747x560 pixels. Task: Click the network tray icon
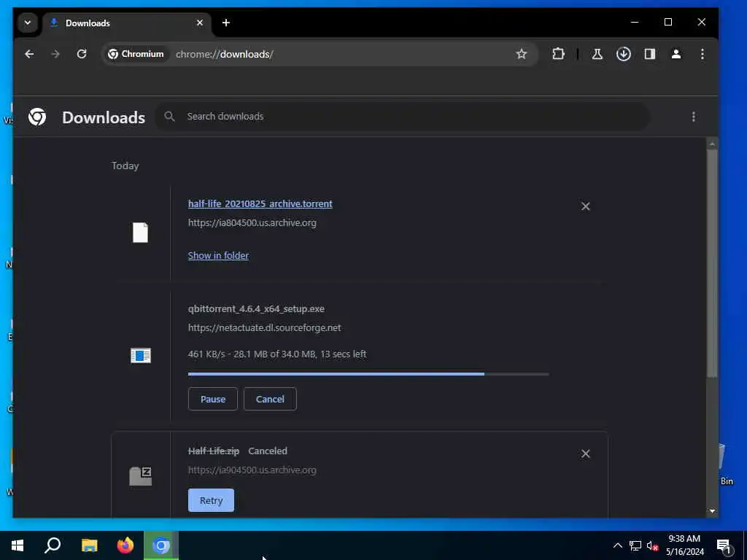(635, 545)
